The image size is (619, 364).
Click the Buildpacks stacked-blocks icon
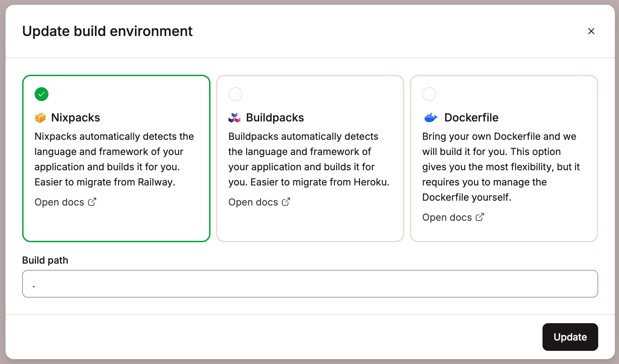234,117
